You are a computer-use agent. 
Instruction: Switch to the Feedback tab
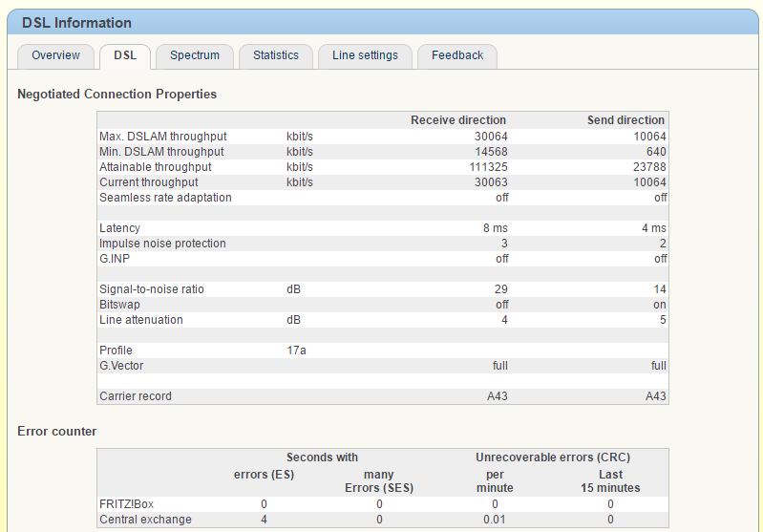click(457, 55)
